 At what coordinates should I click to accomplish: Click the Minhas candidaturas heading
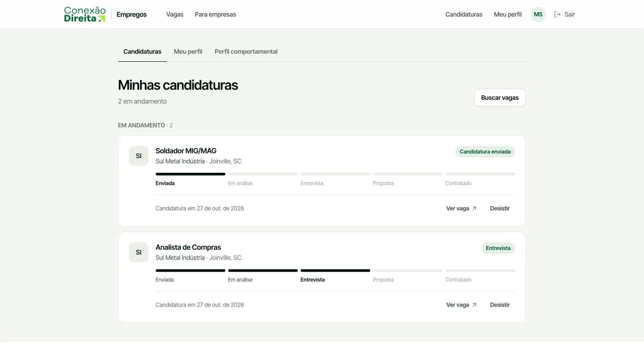click(178, 85)
